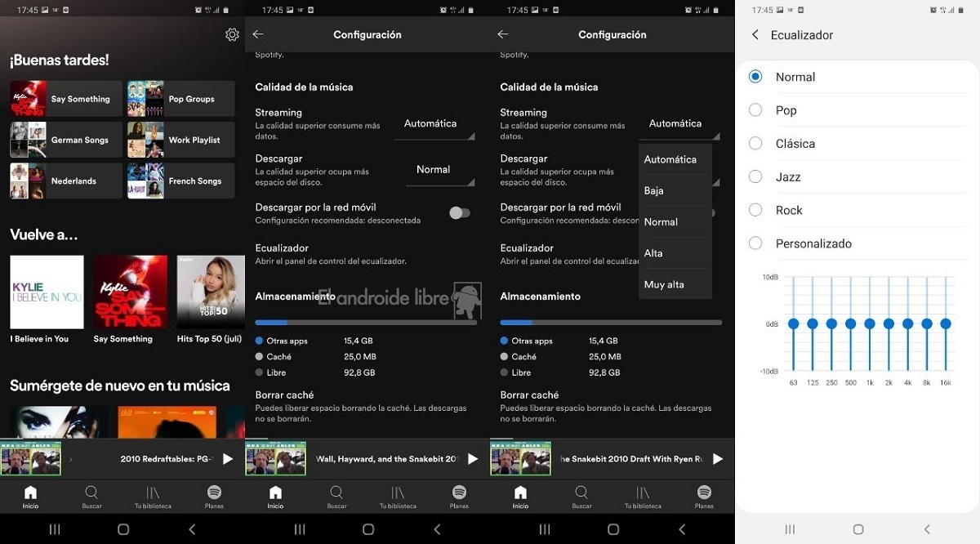Go back using the chevron beside Ecualizador

755,35
